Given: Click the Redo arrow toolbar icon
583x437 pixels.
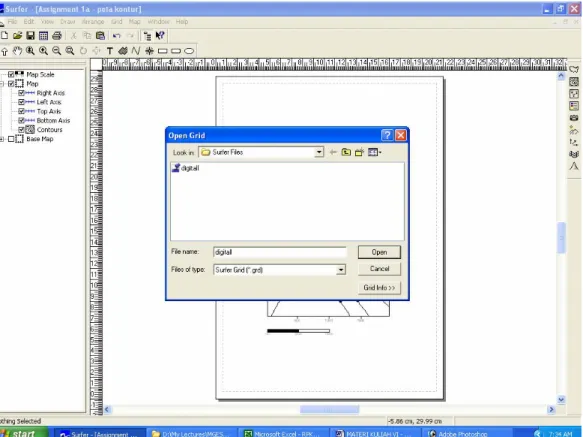Looking at the screenshot, I should [x=130, y=36].
